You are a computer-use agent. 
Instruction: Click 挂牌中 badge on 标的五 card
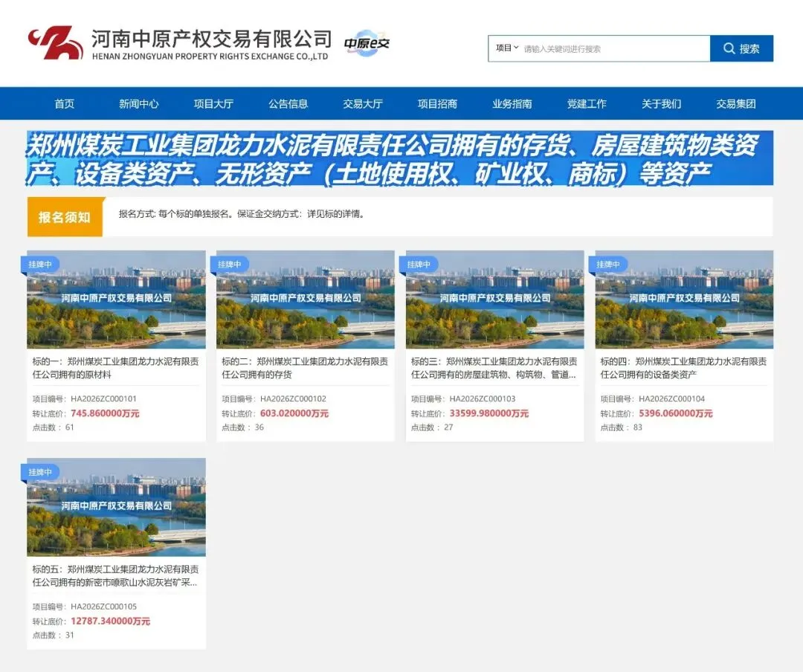[40, 472]
